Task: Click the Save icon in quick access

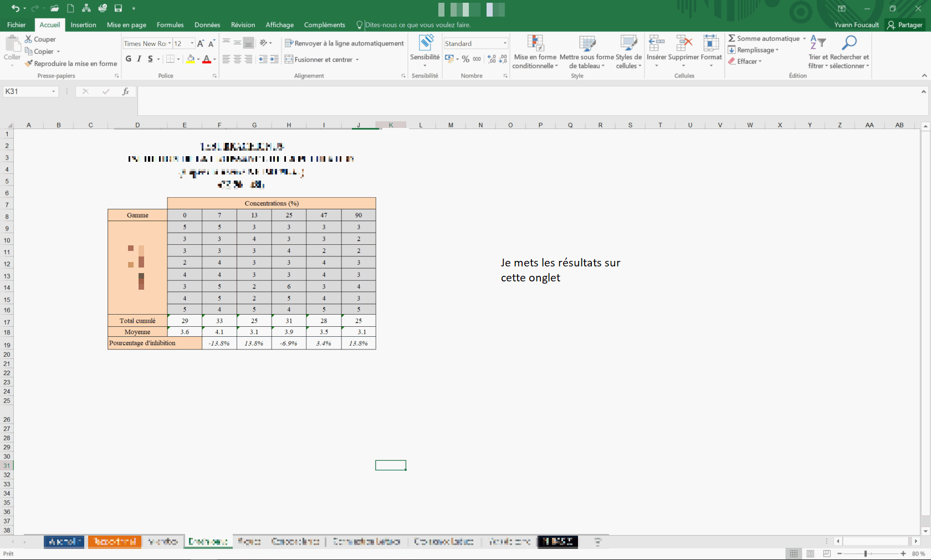Action: (118, 8)
